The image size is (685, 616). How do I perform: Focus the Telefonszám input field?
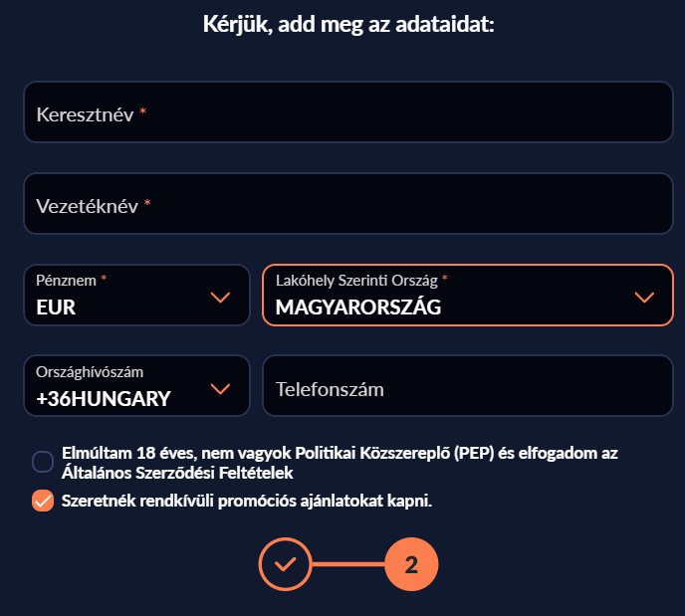click(x=468, y=386)
